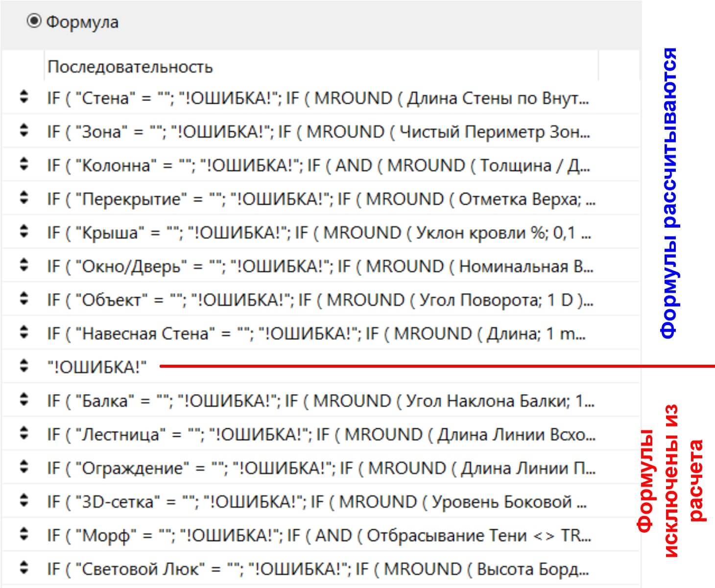Grab reorder handle of the "Балка" row
715x588 pixels.
(x=24, y=400)
